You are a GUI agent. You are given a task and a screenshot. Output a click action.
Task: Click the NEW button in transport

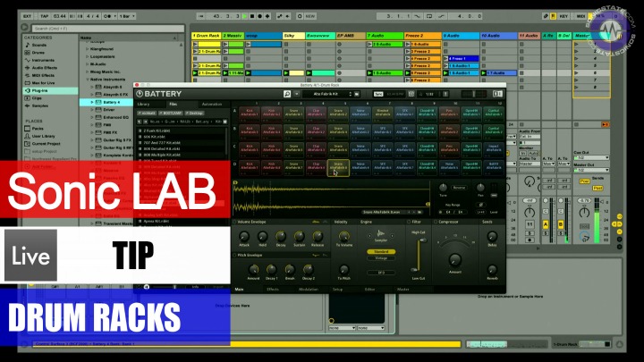pos(310,16)
